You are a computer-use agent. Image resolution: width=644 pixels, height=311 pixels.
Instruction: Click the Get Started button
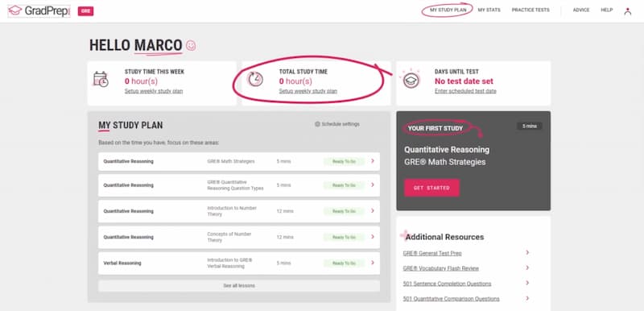point(431,188)
